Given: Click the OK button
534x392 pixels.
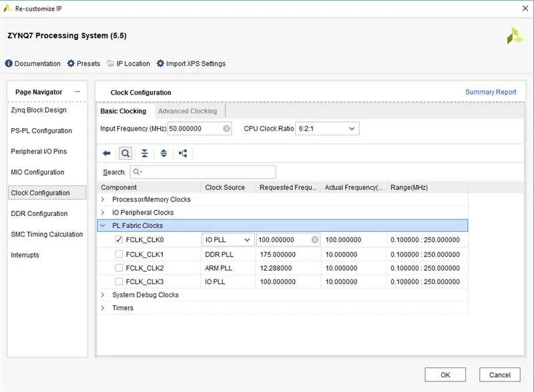Looking at the screenshot, I should click(x=445, y=375).
